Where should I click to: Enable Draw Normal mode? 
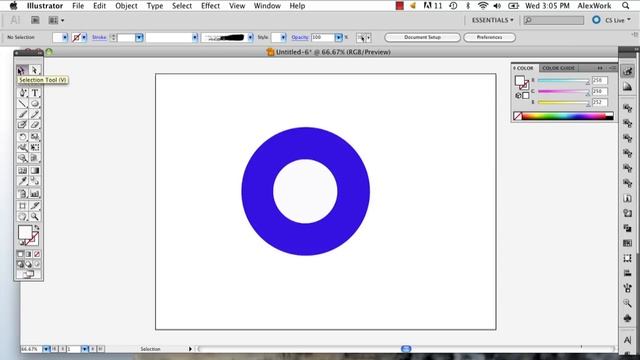20,264
